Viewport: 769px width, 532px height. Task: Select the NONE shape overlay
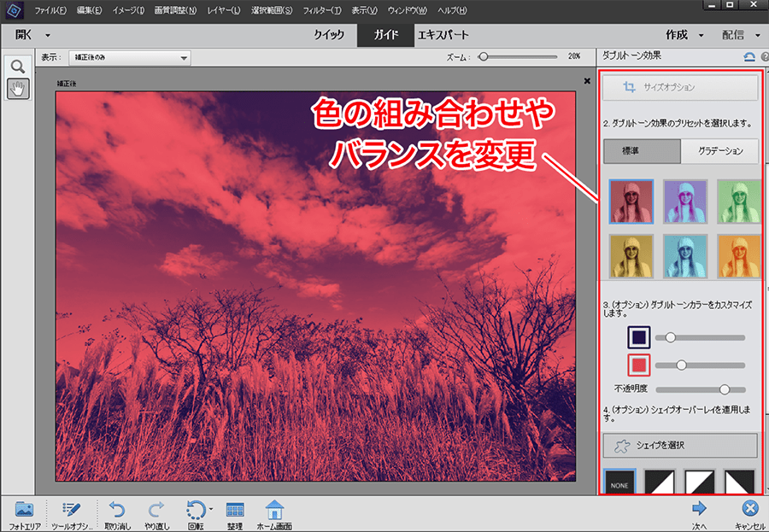pyautogui.click(x=622, y=483)
